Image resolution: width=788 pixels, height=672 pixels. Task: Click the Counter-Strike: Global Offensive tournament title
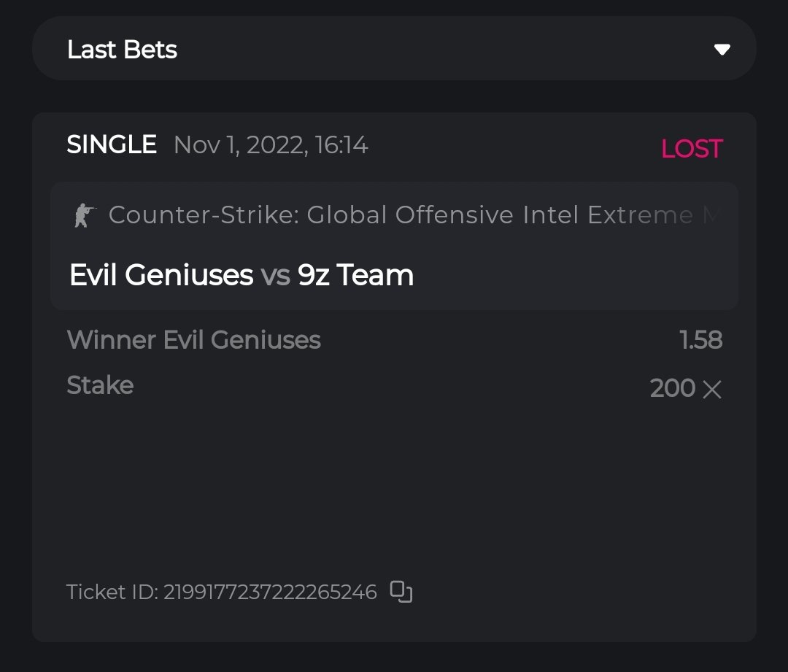[365, 215]
